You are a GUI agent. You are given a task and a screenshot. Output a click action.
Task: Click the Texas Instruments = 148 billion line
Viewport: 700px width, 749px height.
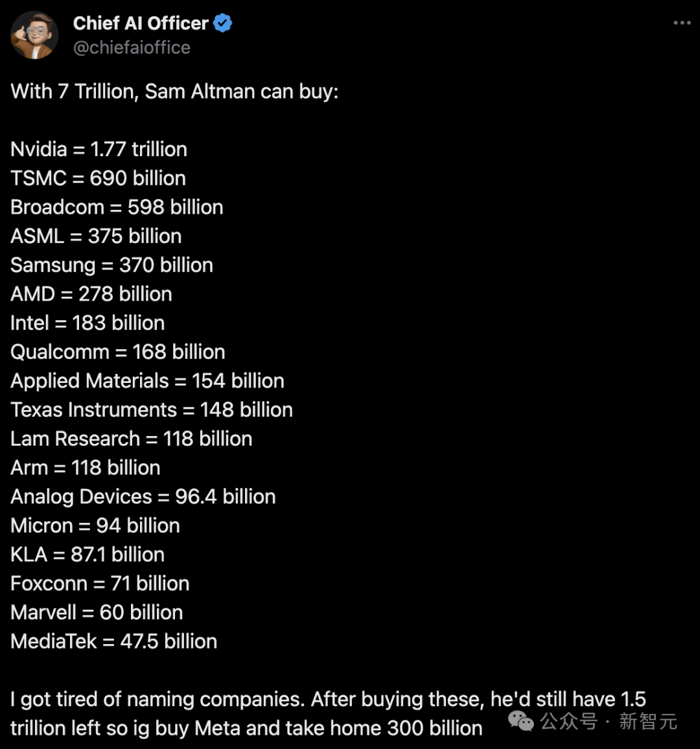(152, 410)
